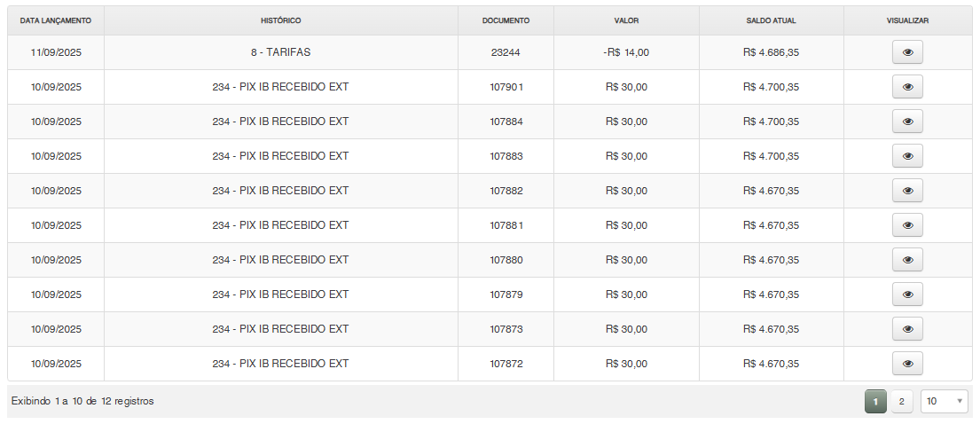The height and width of the screenshot is (424, 980).
Task: View PIX entry with document 107873
Action: 907,329
